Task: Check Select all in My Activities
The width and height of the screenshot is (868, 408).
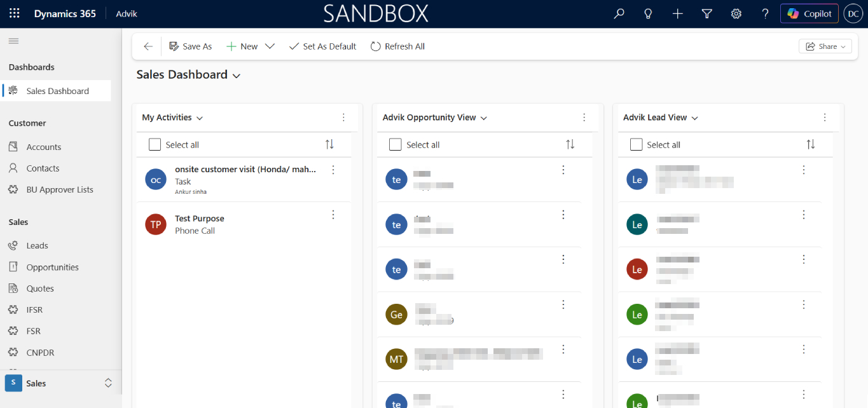Action: 155,145
